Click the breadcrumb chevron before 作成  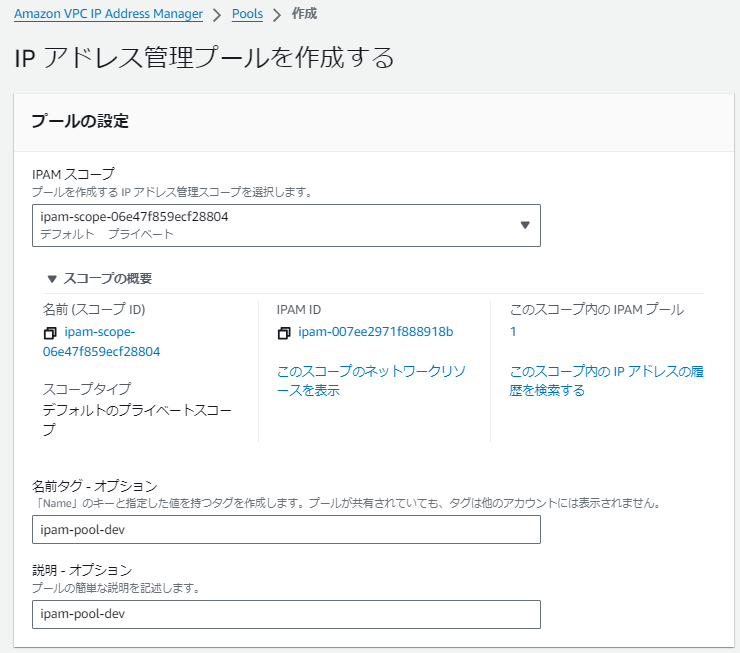click(278, 15)
